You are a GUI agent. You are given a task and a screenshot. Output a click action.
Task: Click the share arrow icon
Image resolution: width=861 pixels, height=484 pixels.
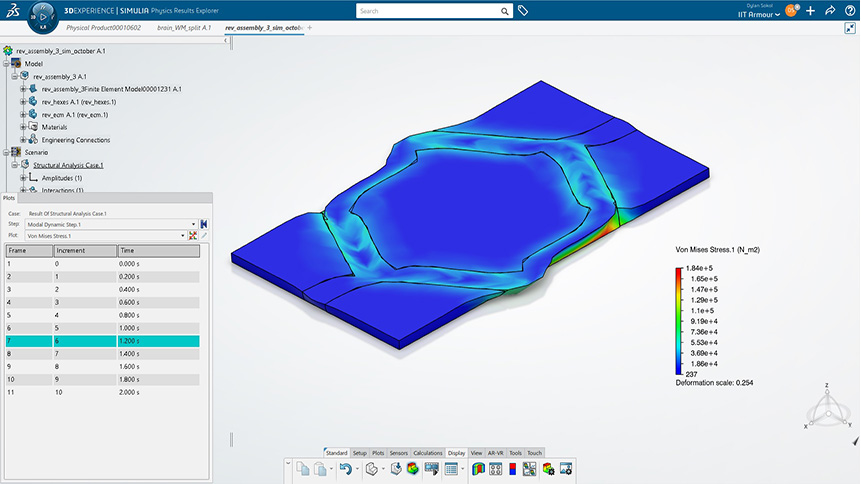(830, 11)
